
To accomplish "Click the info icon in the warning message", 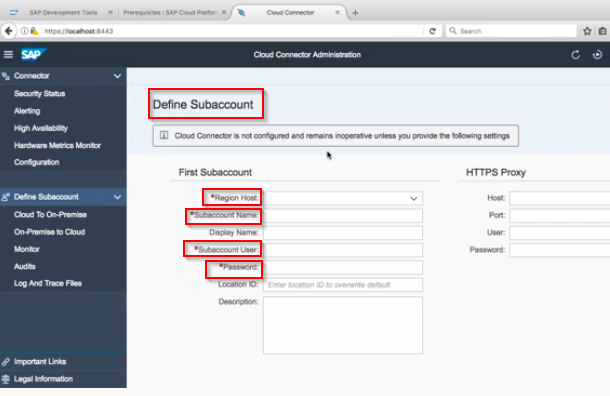I will point(164,136).
